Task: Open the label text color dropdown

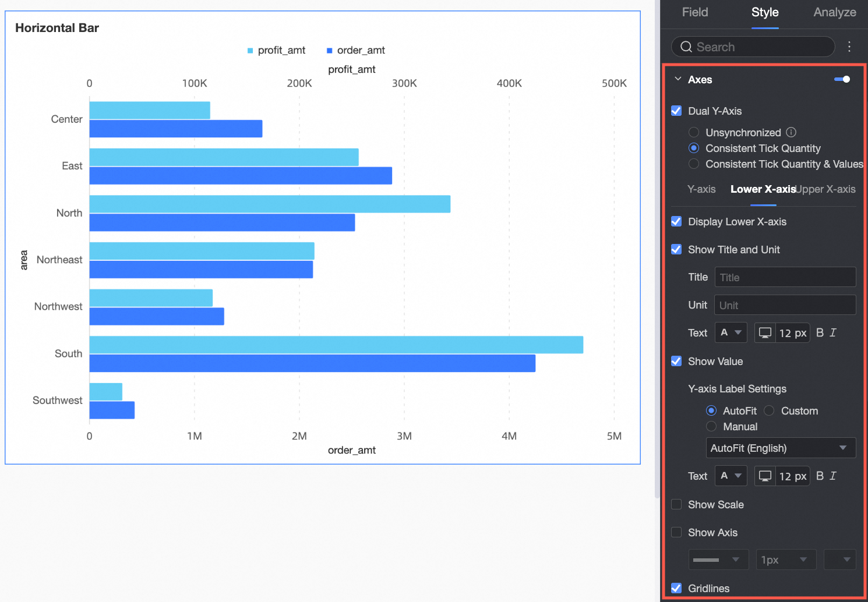Action: point(731,476)
